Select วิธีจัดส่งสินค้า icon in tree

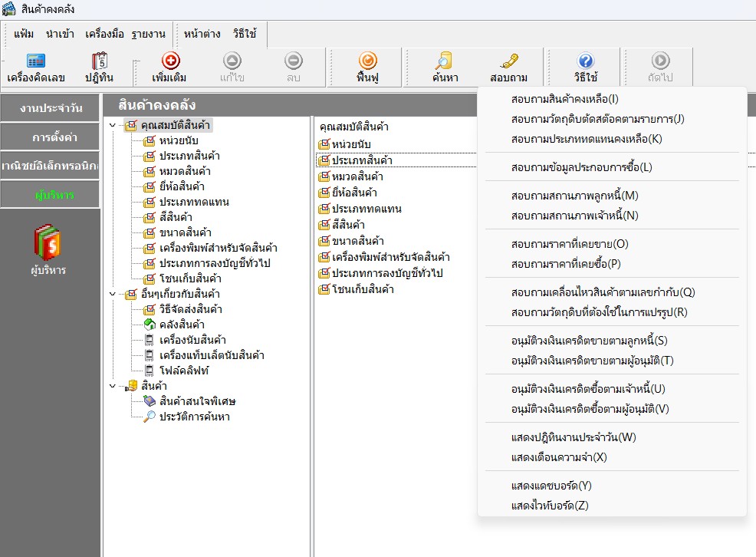150,309
